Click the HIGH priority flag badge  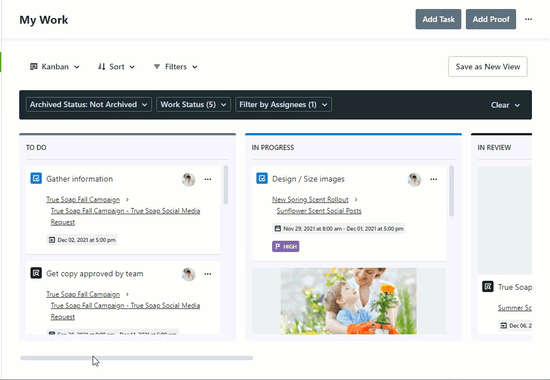[x=286, y=246]
